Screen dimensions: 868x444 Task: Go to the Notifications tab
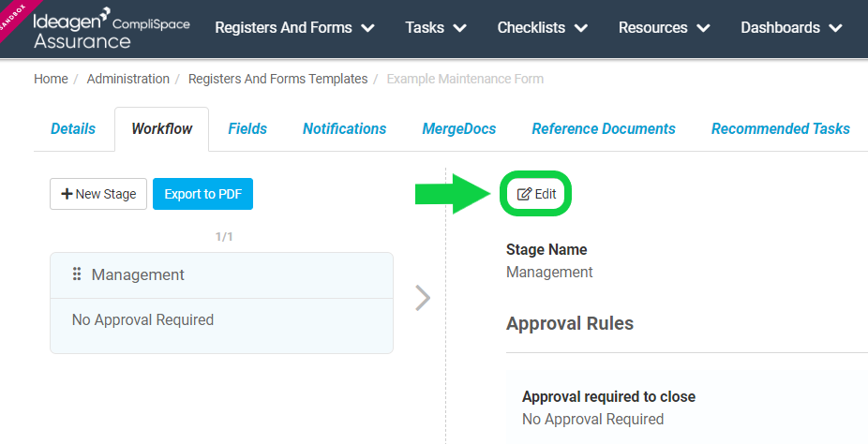click(x=344, y=129)
